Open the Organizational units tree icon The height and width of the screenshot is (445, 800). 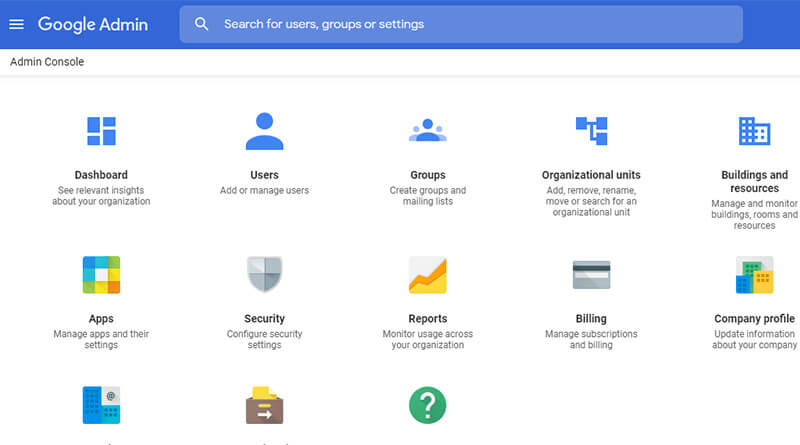click(591, 131)
